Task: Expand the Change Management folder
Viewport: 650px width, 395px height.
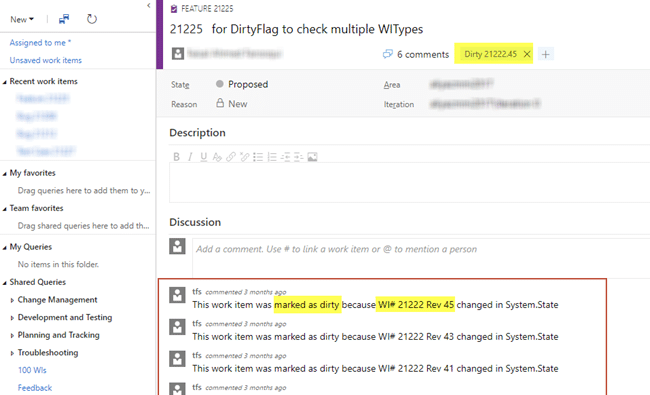Action: click(x=12, y=300)
